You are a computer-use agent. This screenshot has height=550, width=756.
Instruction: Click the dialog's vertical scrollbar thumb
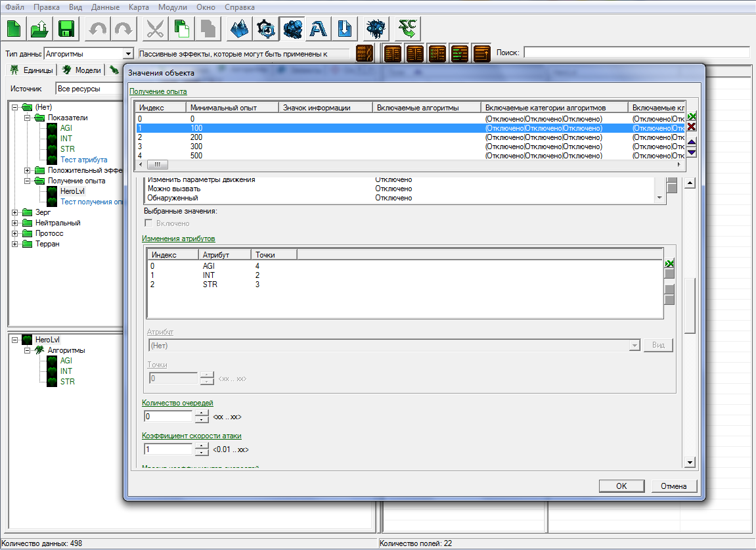(x=690, y=306)
